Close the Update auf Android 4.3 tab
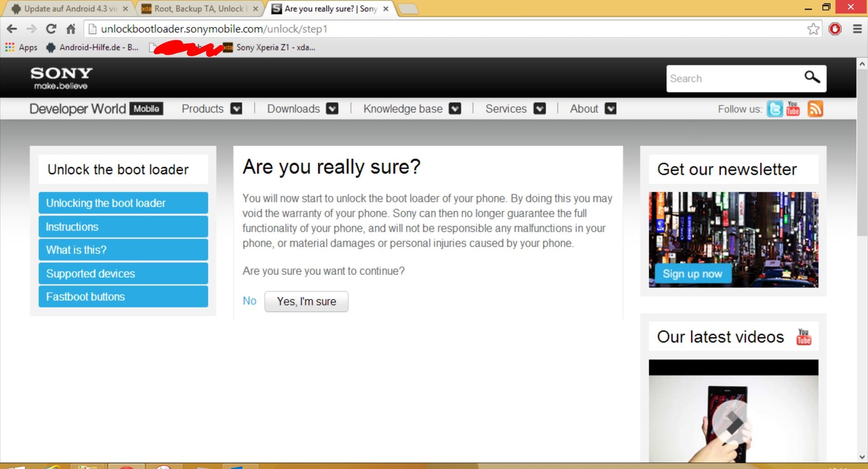 125,9
